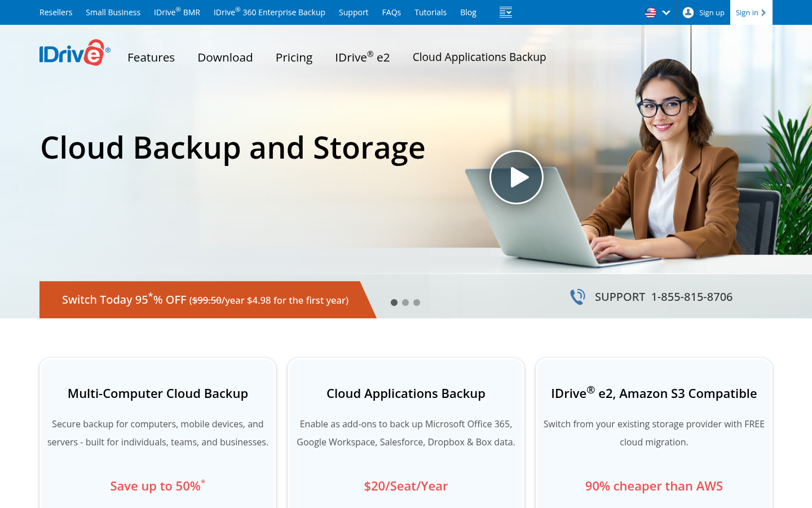812x508 pixels.
Task: Select the first carousel dot
Action: coord(394,303)
